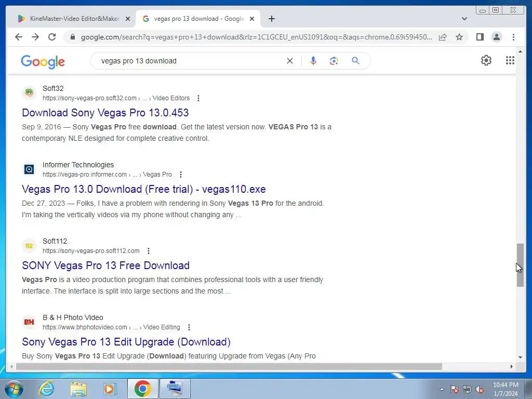Screen dimensions: 532x399
Task: Submit search with magnifier icon
Action: 355,61
